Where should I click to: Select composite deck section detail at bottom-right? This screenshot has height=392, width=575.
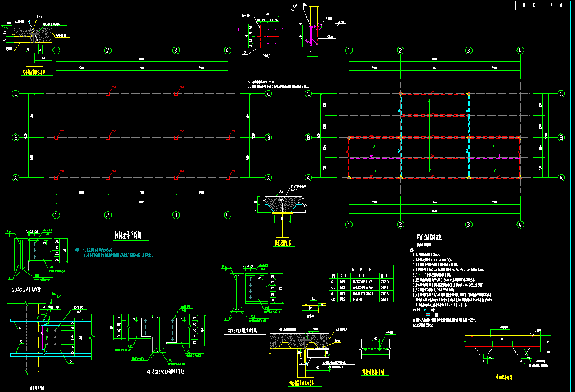[504, 345]
